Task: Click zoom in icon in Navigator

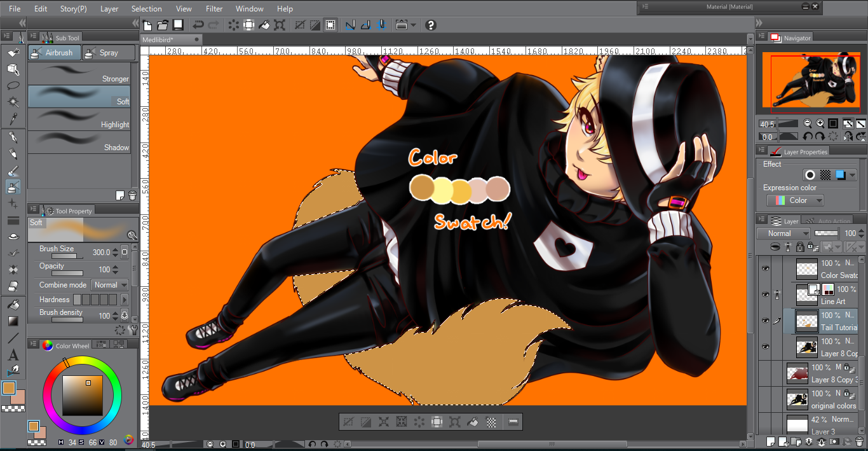Action: pos(820,123)
